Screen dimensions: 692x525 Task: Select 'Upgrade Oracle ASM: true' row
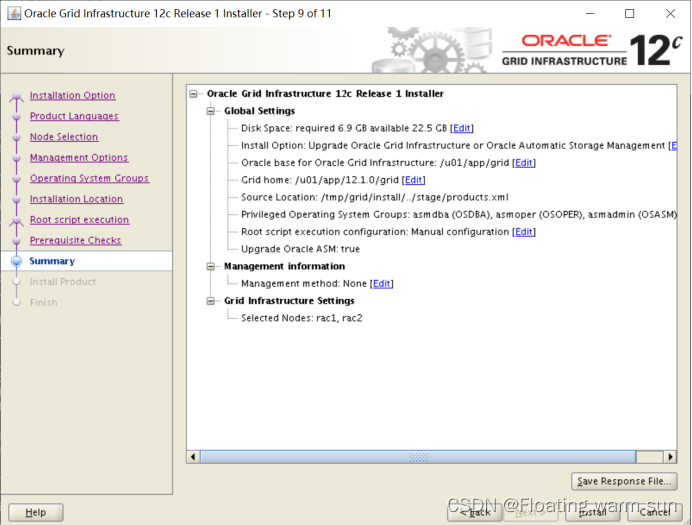300,249
